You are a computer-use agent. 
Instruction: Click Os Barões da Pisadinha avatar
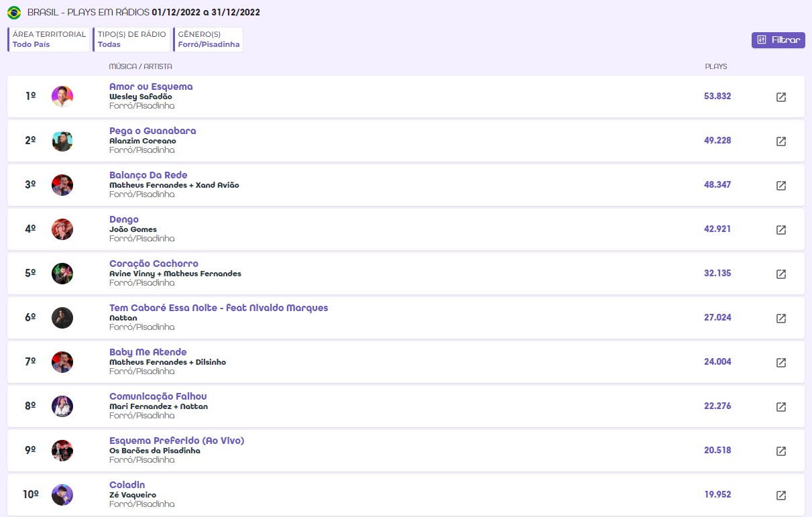62,451
